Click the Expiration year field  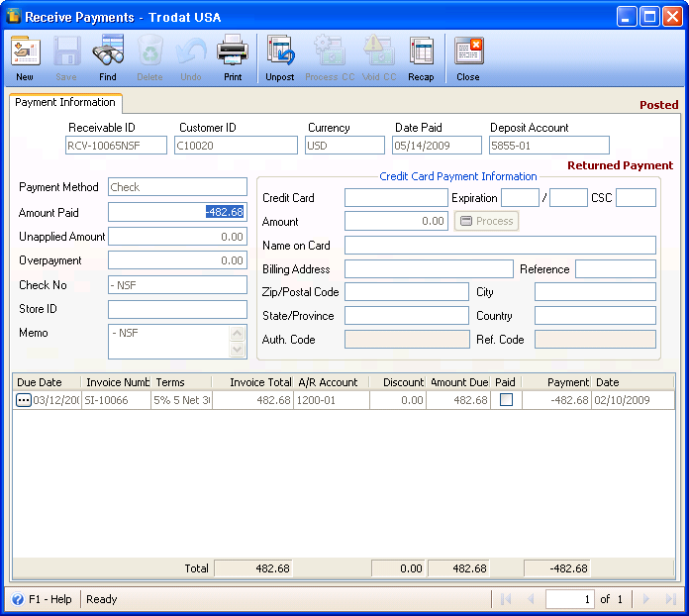(568, 197)
